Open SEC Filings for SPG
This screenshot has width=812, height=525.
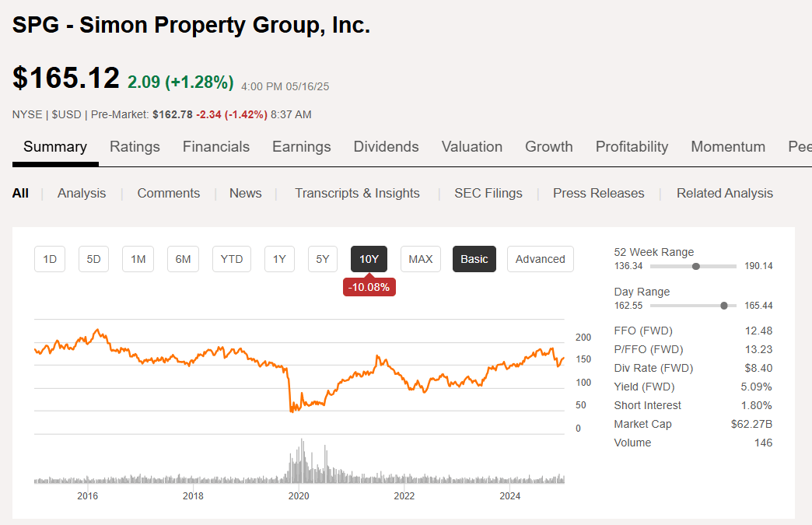488,193
